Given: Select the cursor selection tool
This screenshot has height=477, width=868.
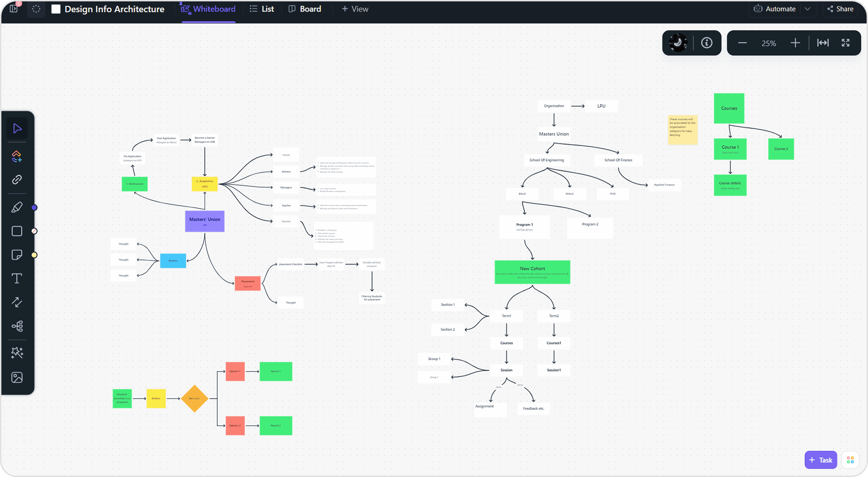Looking at the screenshot, I should [x=17, y=128].
